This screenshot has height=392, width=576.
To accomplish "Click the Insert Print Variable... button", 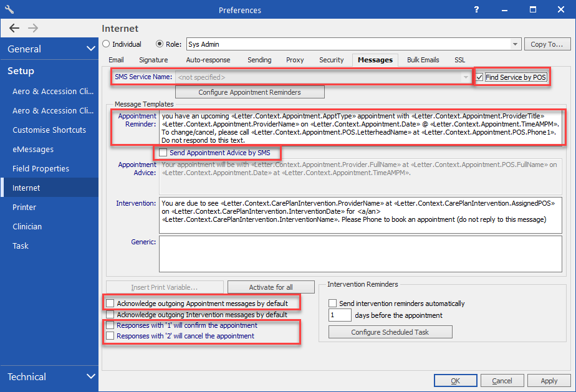I will (x=165, y=287).
